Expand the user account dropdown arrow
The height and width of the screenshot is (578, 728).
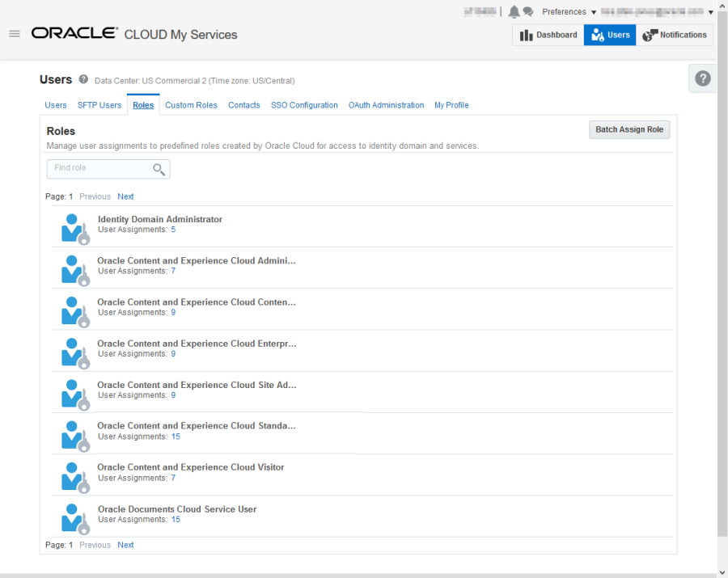tap(710, 12)
